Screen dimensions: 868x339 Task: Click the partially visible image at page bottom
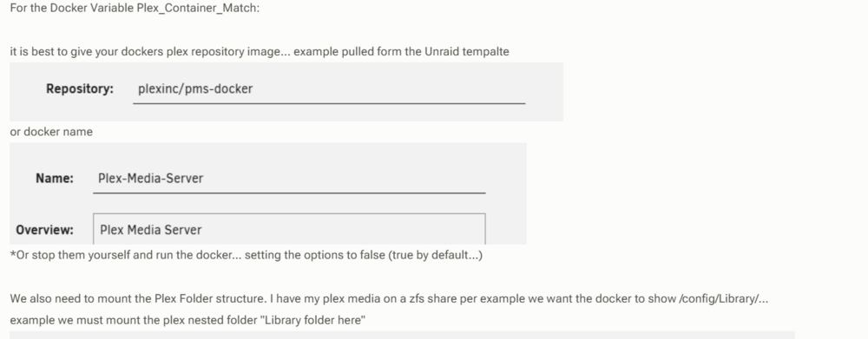click(x=402, y=336)
